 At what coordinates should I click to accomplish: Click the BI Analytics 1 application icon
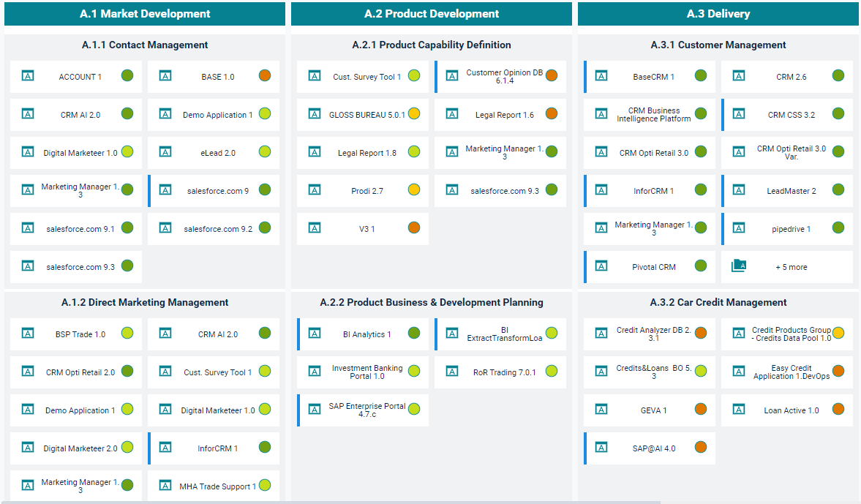pos(315,333)
